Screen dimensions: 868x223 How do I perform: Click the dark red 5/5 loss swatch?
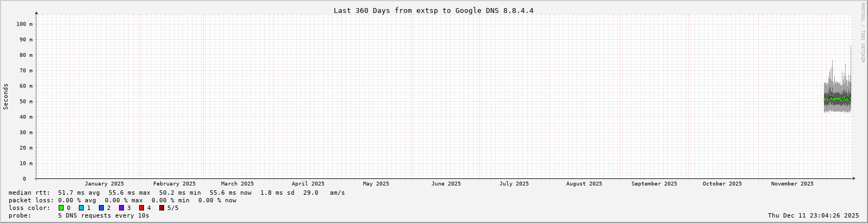(161, 208)
